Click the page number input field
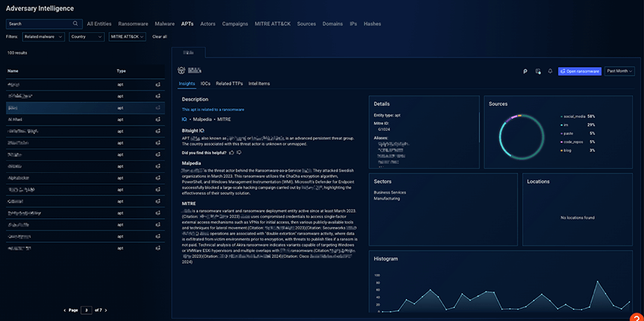This screenshot has width=644, height=321. [87, 310]
